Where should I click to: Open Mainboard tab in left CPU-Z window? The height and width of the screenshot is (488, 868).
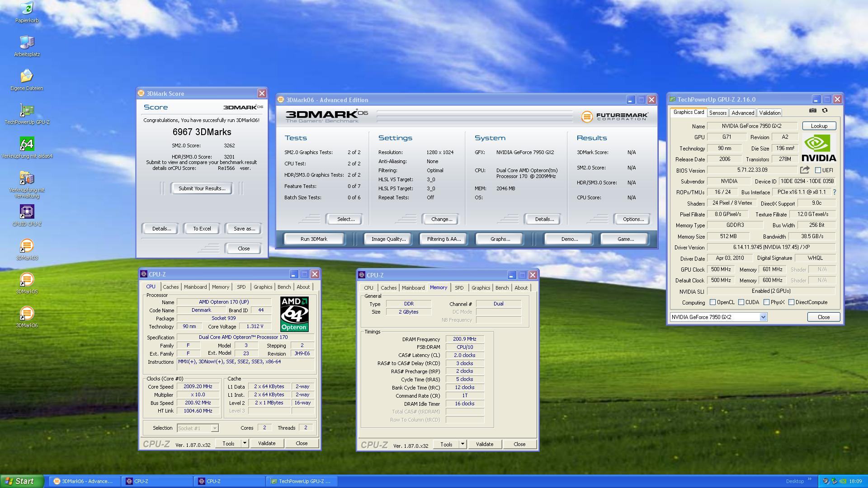click(195, 287)
